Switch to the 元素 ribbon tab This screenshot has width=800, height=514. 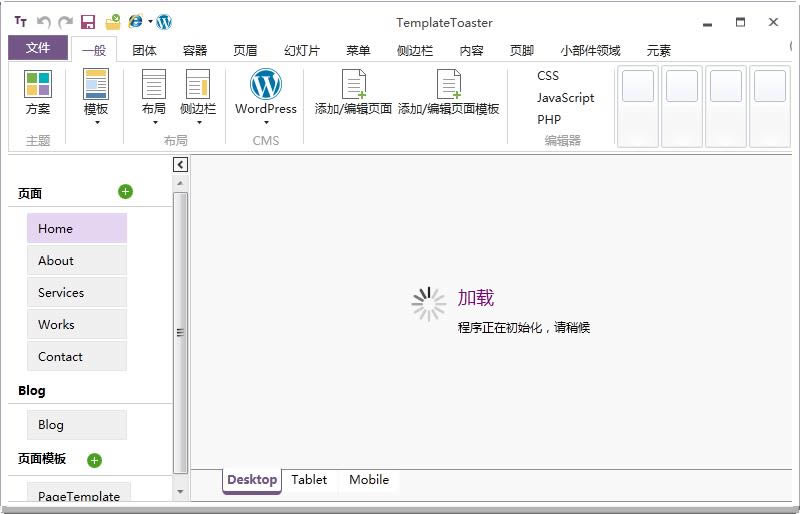pyautogui.click(x=659, y=51)
